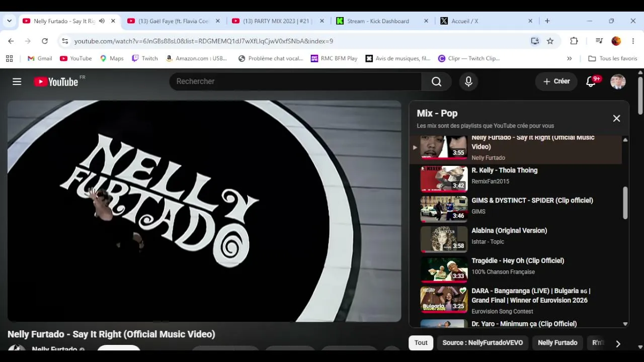Screen dimensions: 644x362
Task: Click the install app icon in address bar
Action: pos(535,41)
